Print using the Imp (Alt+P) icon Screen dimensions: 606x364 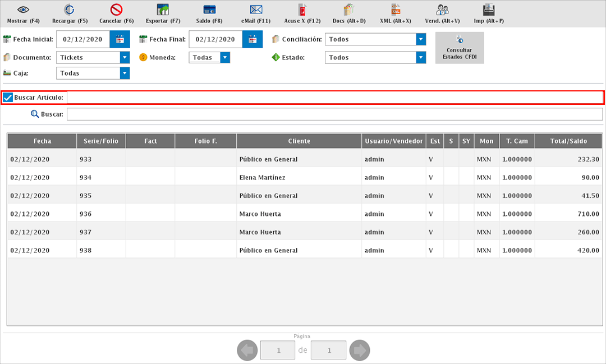[x=489, y=10]
